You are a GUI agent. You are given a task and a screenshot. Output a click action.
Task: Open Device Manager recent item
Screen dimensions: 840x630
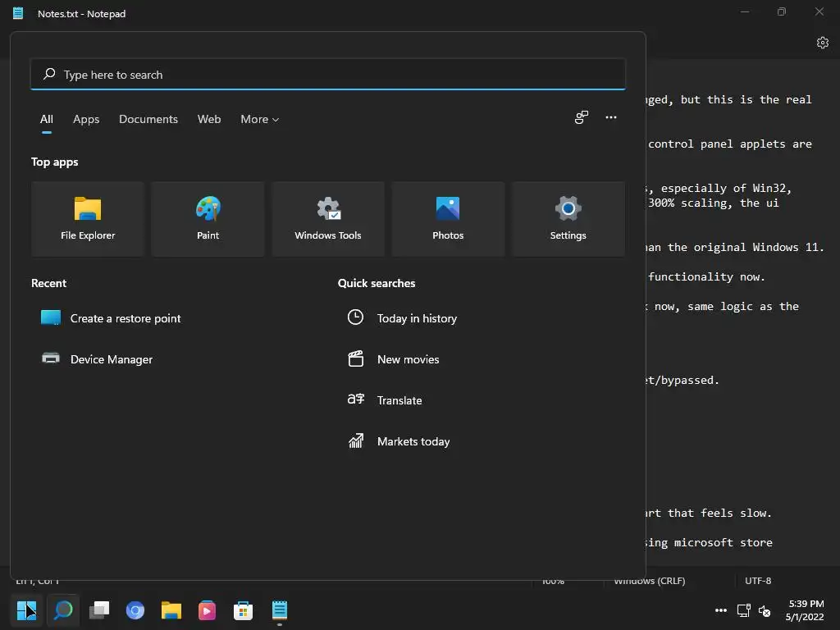(98, 359)
